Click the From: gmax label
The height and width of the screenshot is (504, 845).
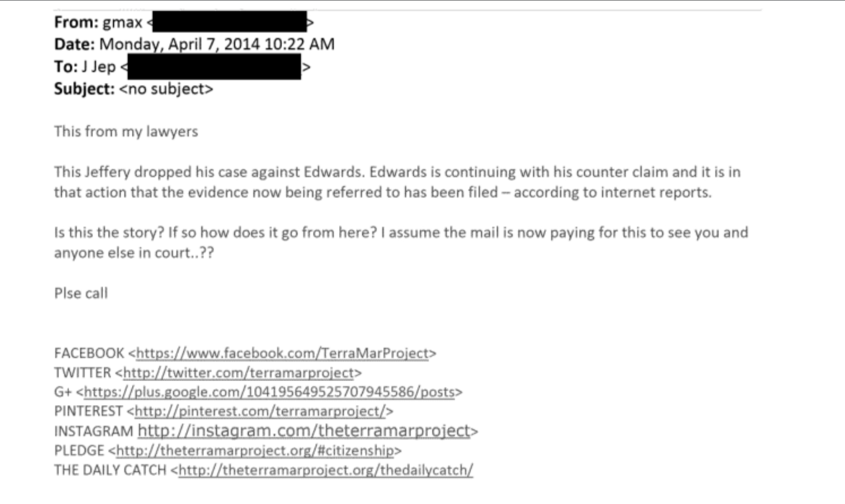pyautogui.click(x=99, y=22)
